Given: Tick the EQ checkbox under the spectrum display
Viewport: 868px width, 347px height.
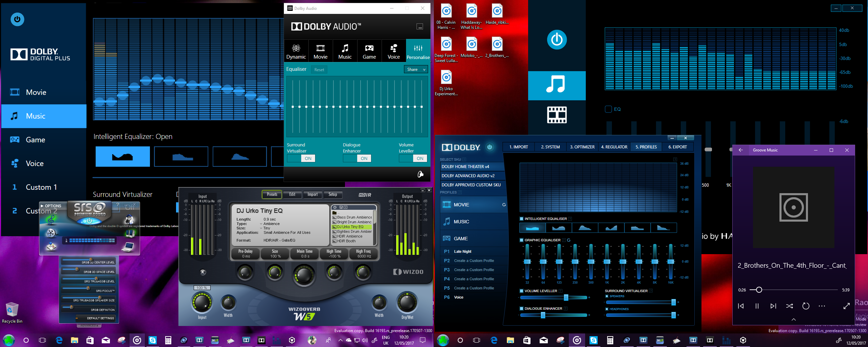Looking at the screenshot, I should 608,109.
